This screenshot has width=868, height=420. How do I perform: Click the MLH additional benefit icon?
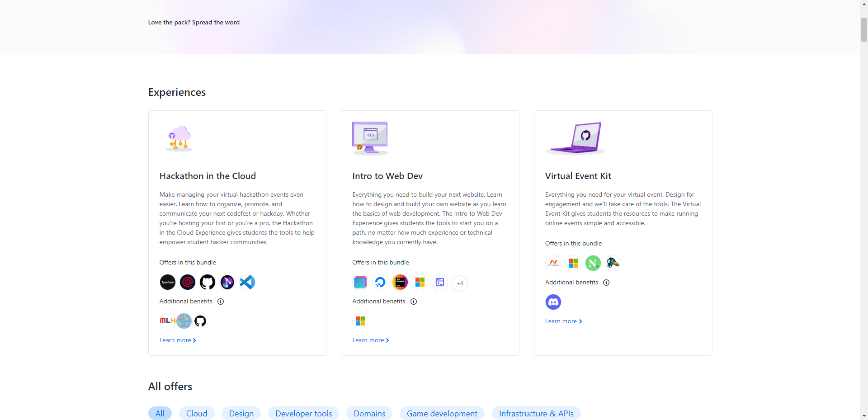(x=167, y=321)
